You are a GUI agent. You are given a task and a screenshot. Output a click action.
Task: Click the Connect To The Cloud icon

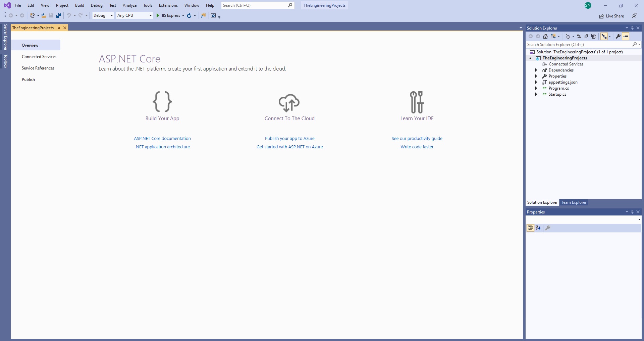click(289, 103)
